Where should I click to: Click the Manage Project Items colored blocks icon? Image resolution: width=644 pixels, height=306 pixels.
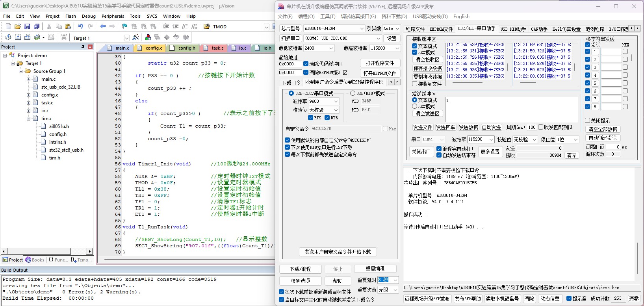coord(148,37)
